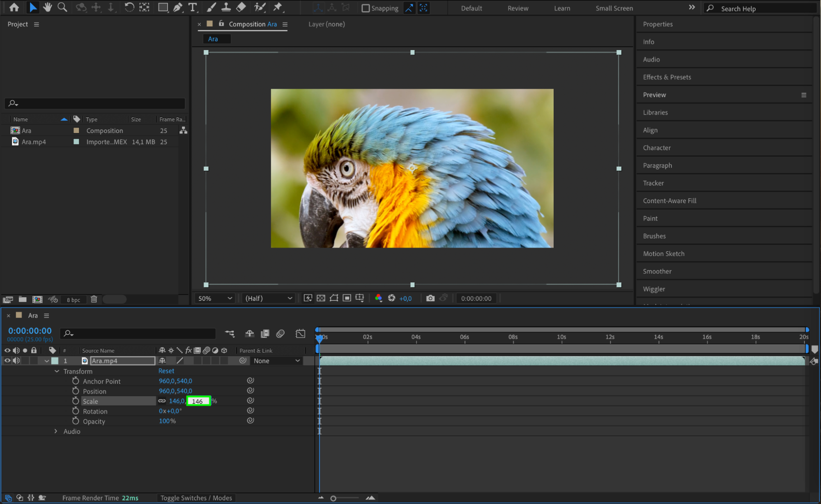This screenshot has width=821, height=504.
Task: Switch to the Review workspace
Action: pos(517,8)
